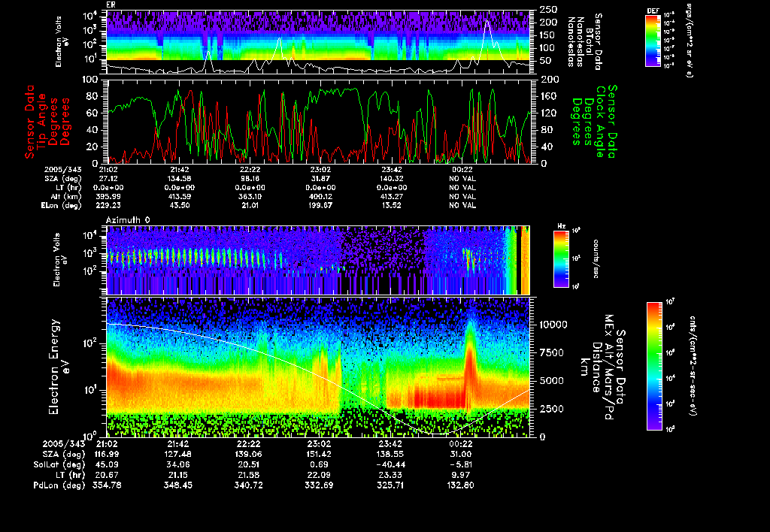Click the lower SZA value '151.42'

click(x=319, y=455)
